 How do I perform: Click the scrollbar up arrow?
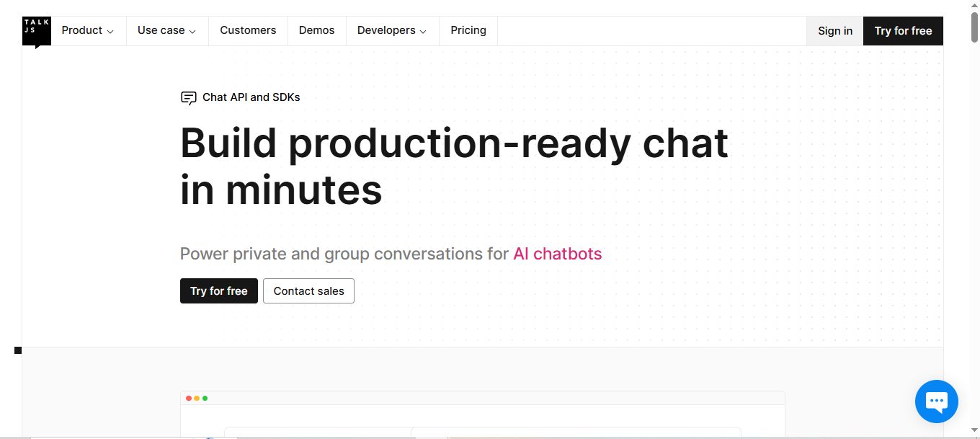pos(975,6)
